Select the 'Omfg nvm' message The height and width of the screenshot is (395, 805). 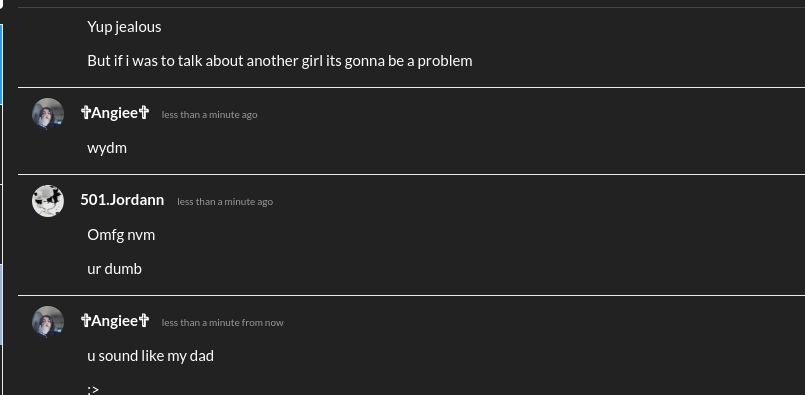[x=121, y=235]
